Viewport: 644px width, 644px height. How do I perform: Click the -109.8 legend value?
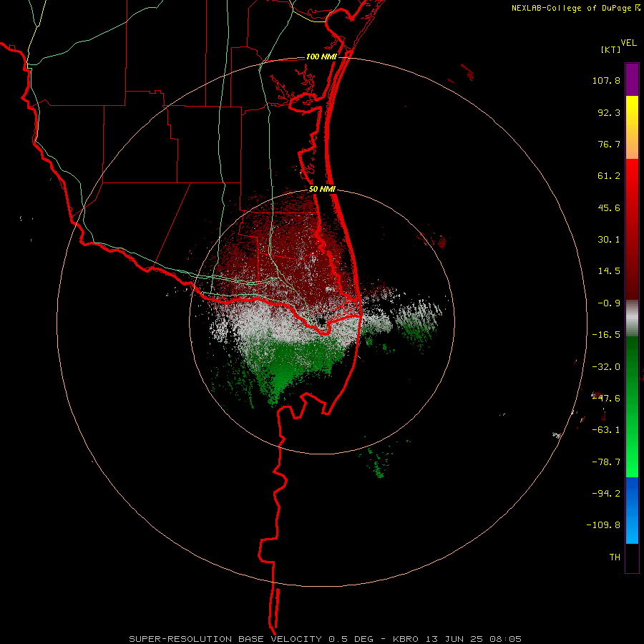point(603,525)
